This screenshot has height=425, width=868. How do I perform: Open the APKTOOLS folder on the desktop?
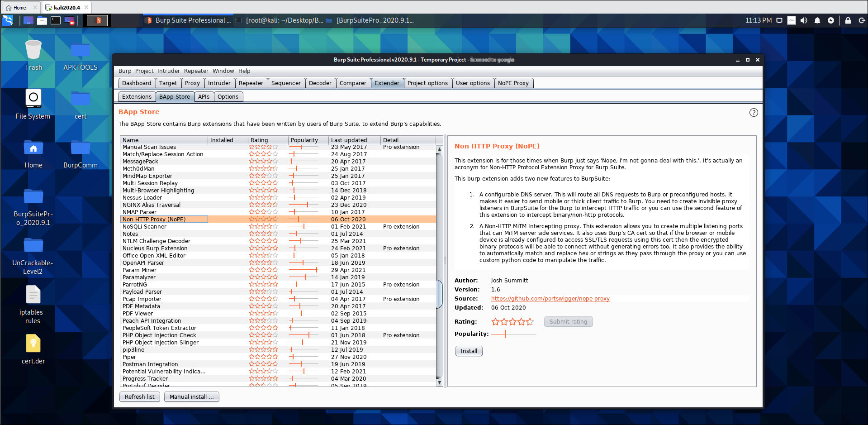click(81, 55)
